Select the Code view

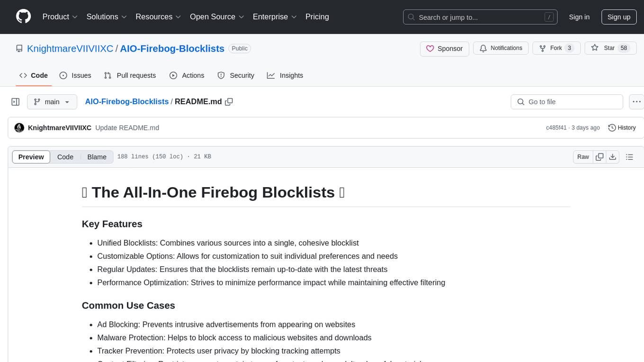pyautogui.click(x=65, y=157)
